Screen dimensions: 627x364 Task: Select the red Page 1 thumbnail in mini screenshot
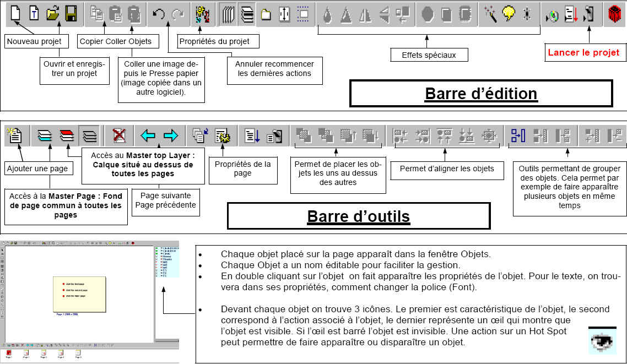click(9, 353)
